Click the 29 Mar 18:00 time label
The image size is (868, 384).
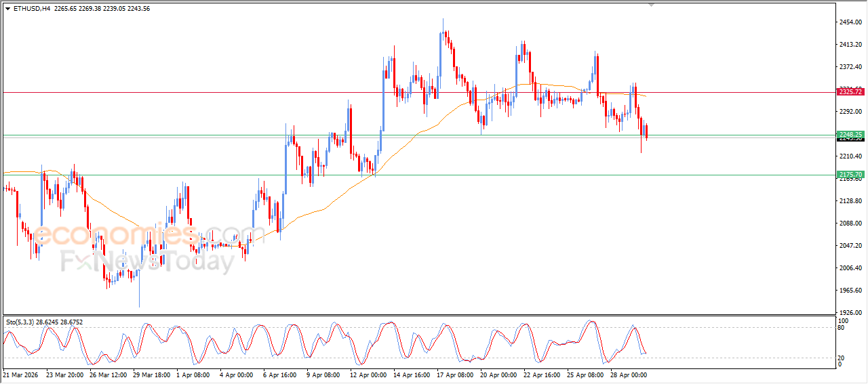pyautogui.click(x=152, y=374)
